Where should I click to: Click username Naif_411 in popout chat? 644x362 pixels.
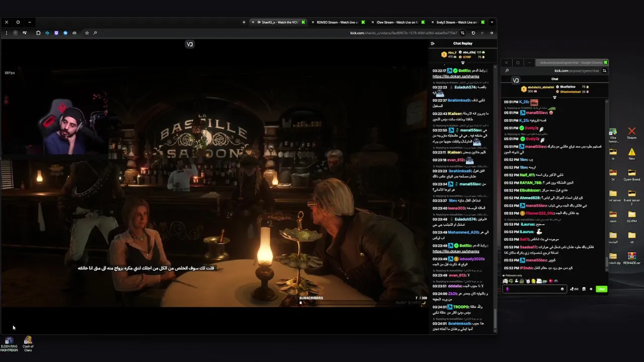click(528, 175)
